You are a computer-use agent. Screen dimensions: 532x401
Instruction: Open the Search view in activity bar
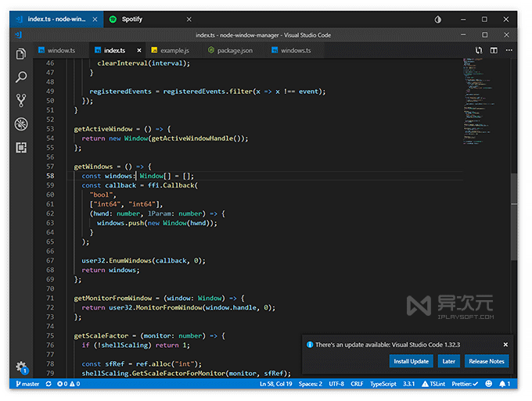click(21, 77)
